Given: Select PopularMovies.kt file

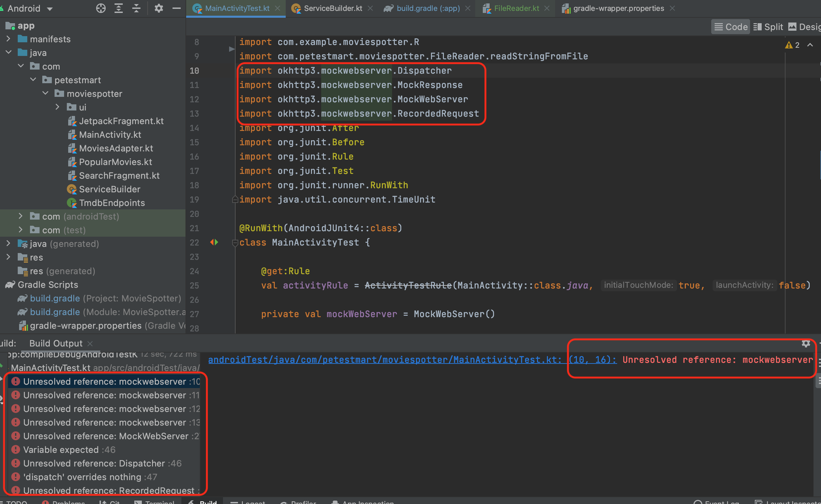Looking at the screenshot, I should [x=110, y=162].
